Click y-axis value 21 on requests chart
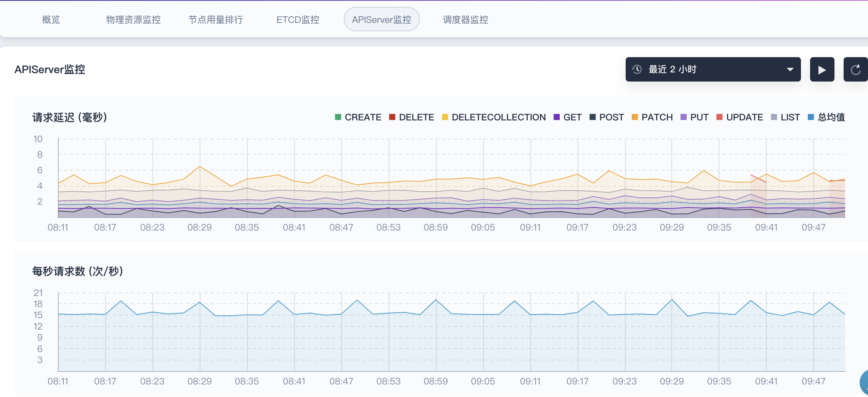The width and height of the screenshot is (868, 397). (x=38, y=293)
